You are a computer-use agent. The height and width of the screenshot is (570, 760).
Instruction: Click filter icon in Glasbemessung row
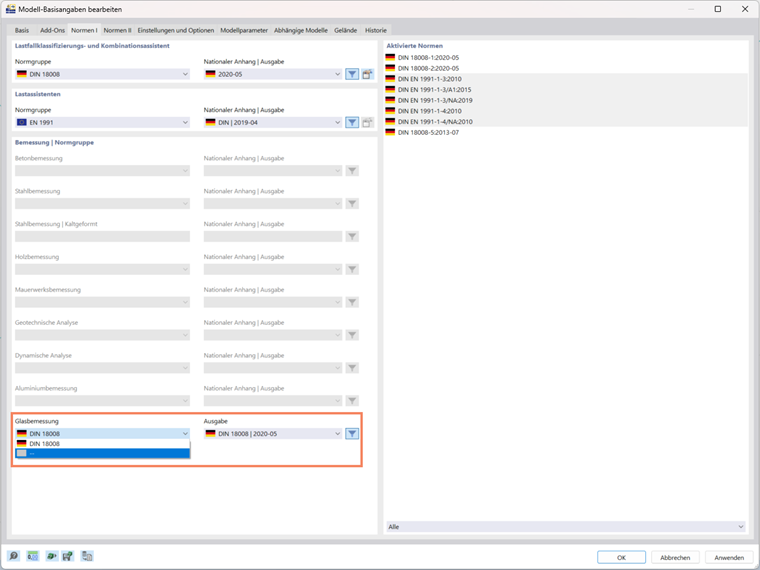352,434
